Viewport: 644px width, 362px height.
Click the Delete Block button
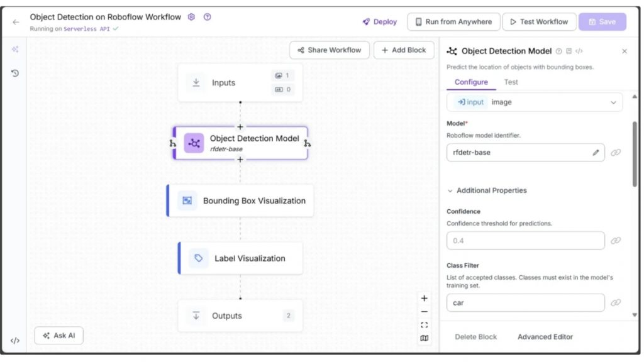coord(475,337)
